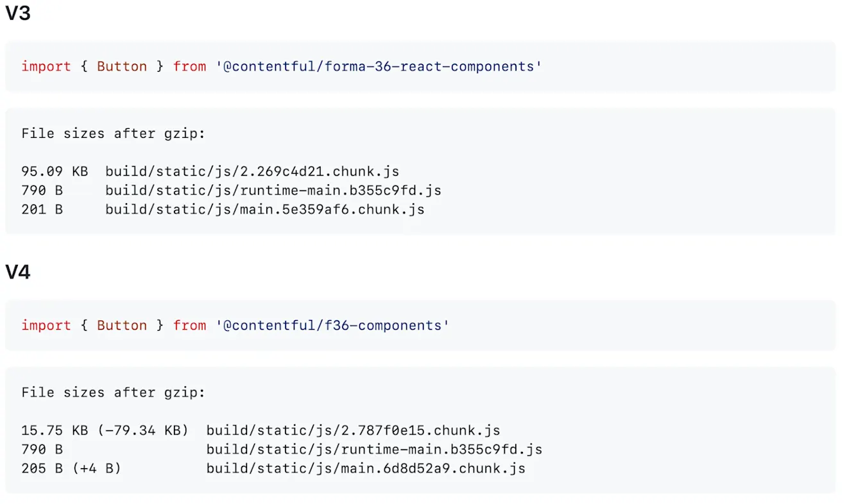Click the (-79.34 KB) size difference
Screen dimensions: 847x504
point(143,431)
